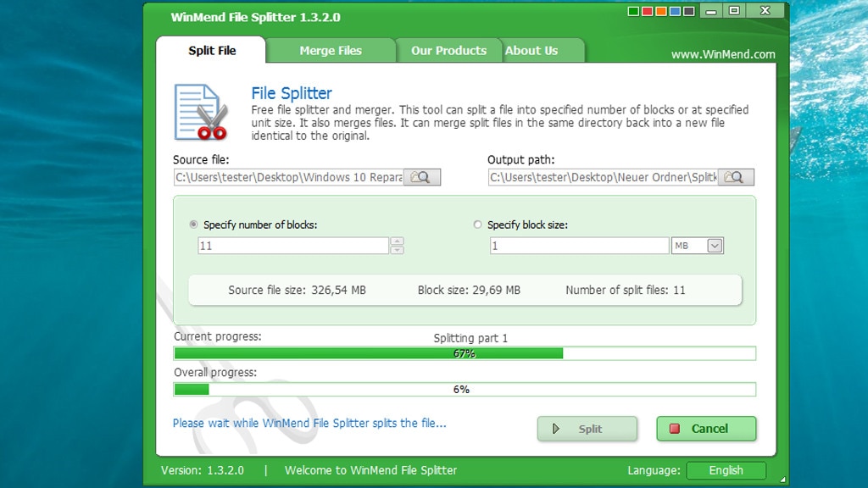Select the red color theme swatch
This screenshot has width=868, height=488.
click(x=647, y=11)
